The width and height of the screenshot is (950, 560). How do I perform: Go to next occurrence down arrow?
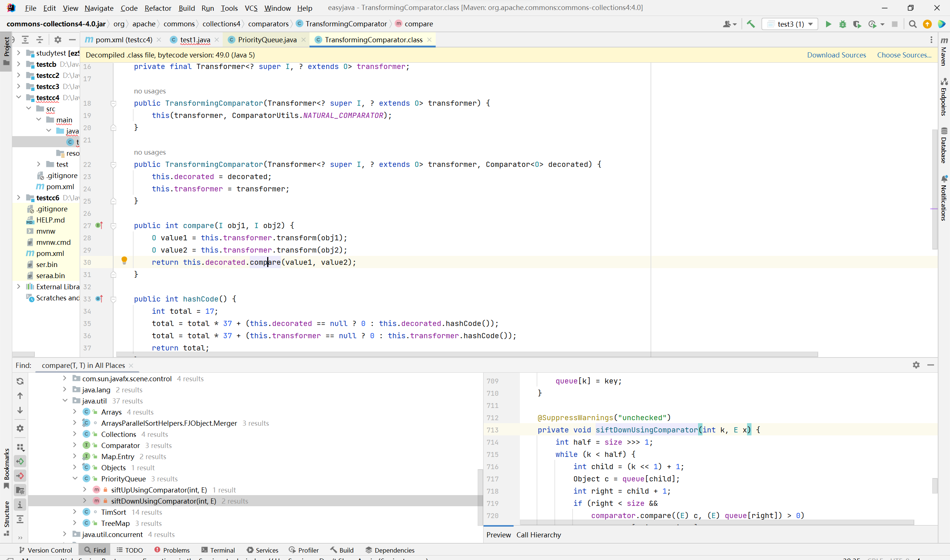point(20,410)
